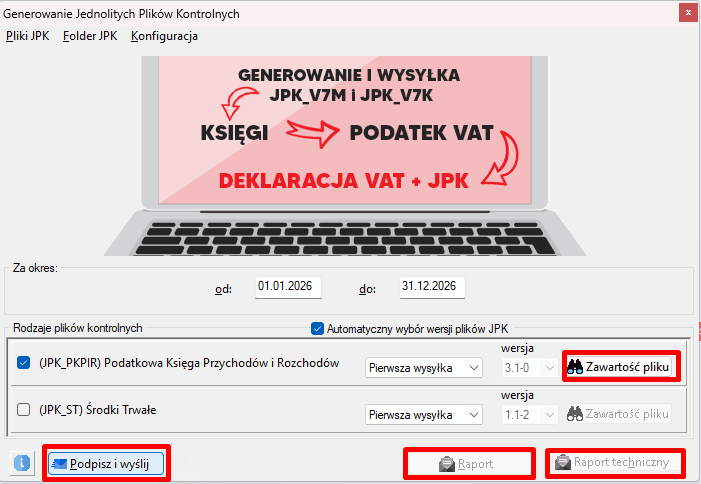Open the Pliki JPK menu
Image resolution: width=701 pixels, height=484 pixels.
27,36
